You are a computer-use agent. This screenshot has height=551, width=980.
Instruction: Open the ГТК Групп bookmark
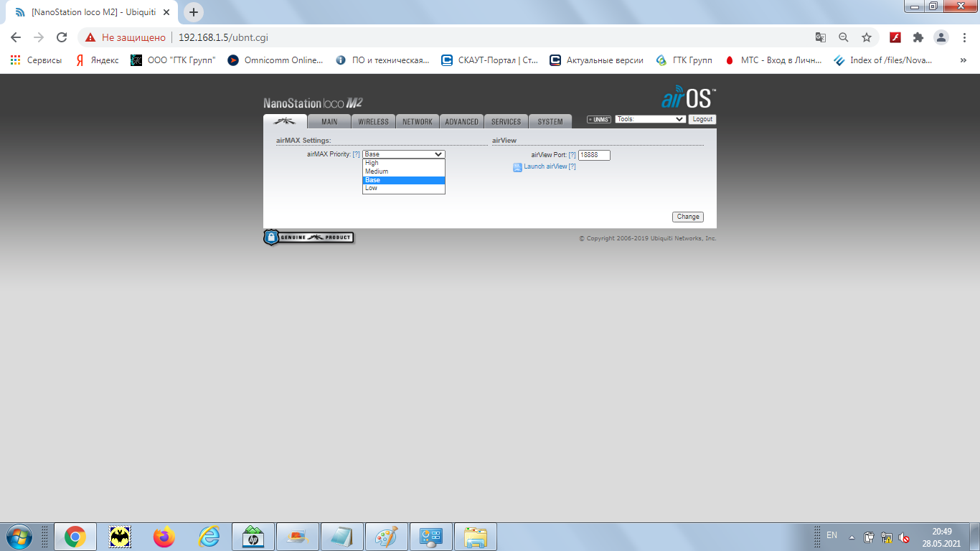click(x=684, y=60)
